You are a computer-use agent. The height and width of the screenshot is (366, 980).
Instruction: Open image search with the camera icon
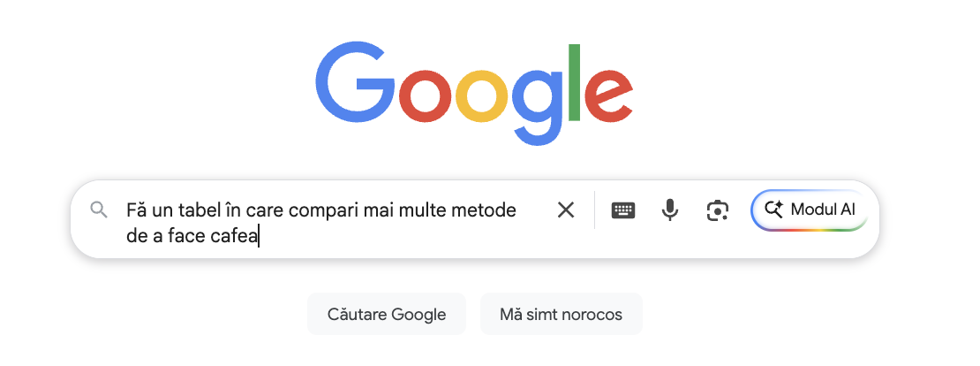[x=717, y=210]
